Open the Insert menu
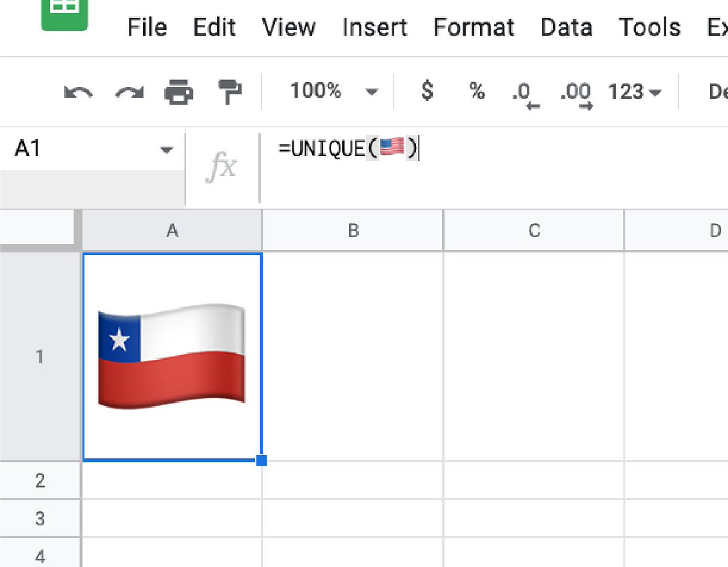This screenshot has height=567, width=728. click(374, 28)
